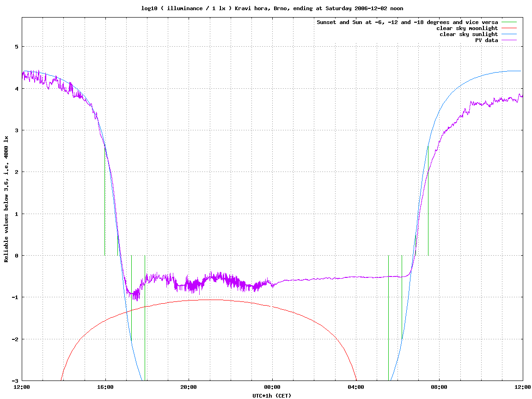Select the 'PV data' legend label
The height and width of the screenshot is (399, 532).
pos(486,40)
